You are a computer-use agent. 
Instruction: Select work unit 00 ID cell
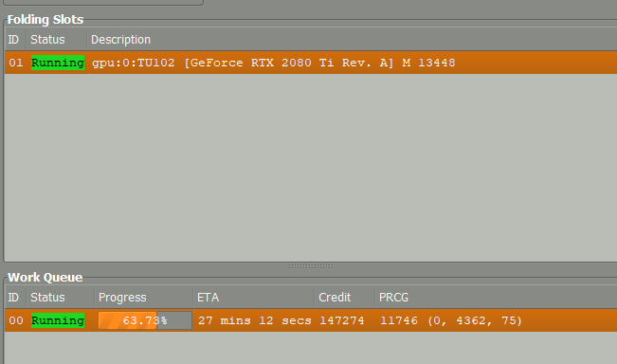[x=16, y=320]
